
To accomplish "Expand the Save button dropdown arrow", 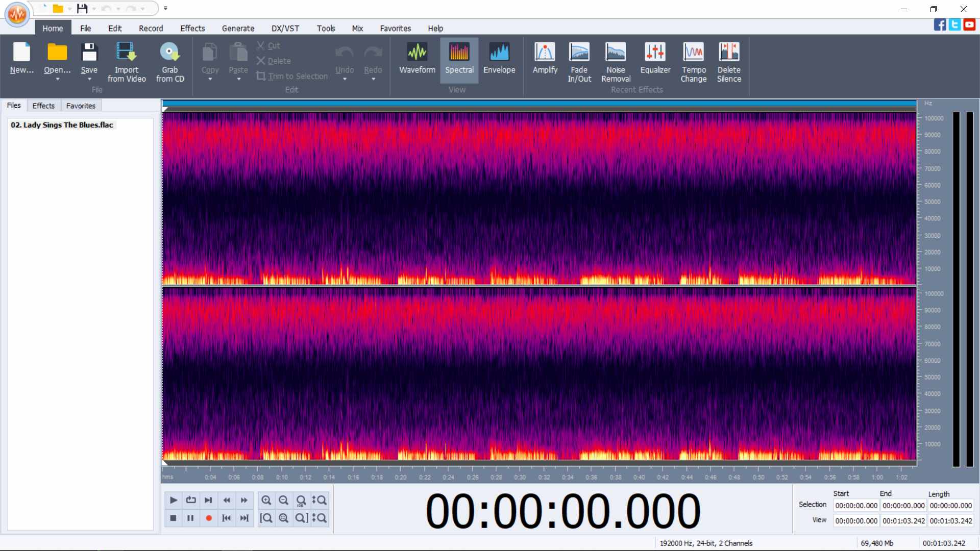I will pos(89,80).
